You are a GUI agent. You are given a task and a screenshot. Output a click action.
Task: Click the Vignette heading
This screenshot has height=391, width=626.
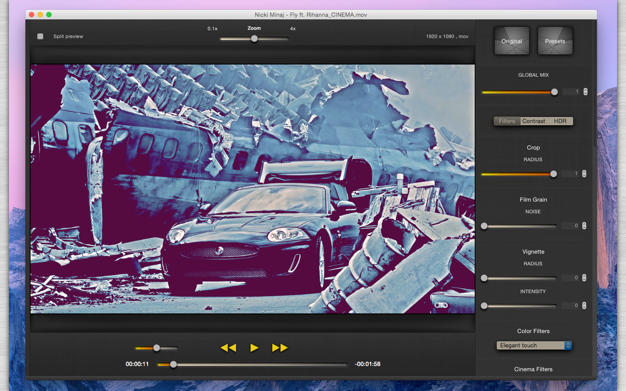(533, 252)
